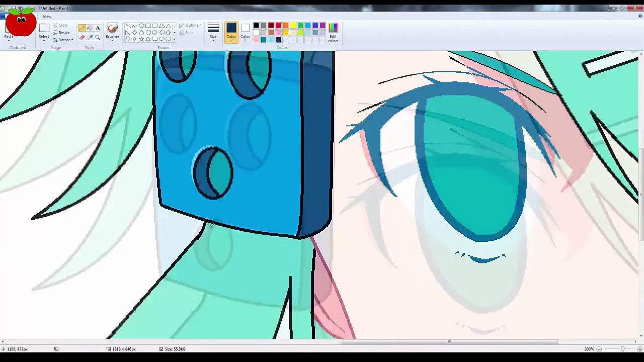Viewport: 644px width, 362px height.
Task: Select the Eraser tool
Action: [x=82, y=38]
